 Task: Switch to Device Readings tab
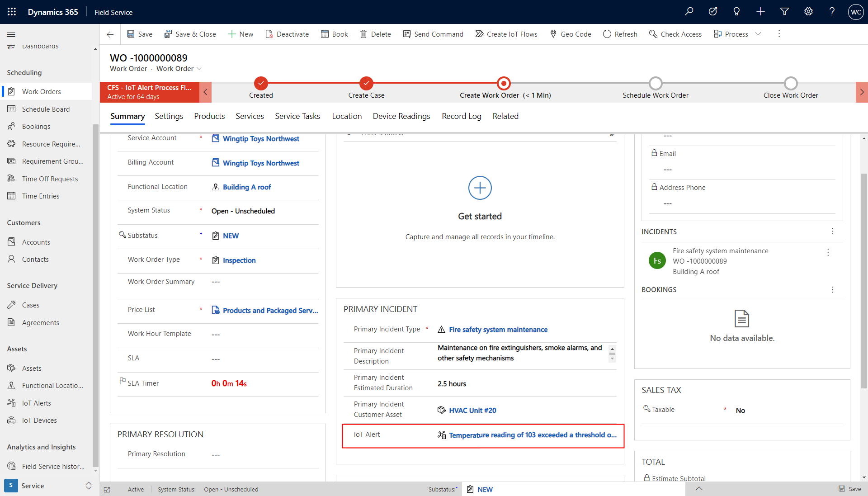tap(401, 116)
